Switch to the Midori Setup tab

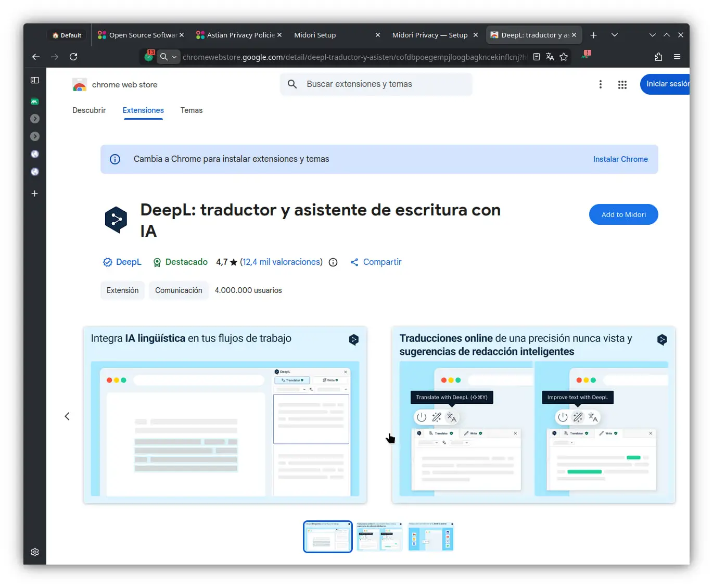tap(315, 35)
